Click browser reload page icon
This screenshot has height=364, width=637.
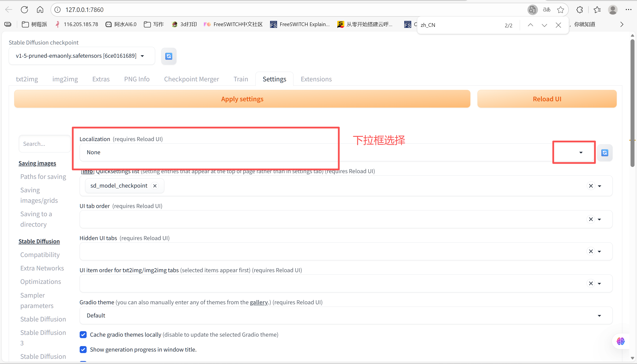click(24, 9)
